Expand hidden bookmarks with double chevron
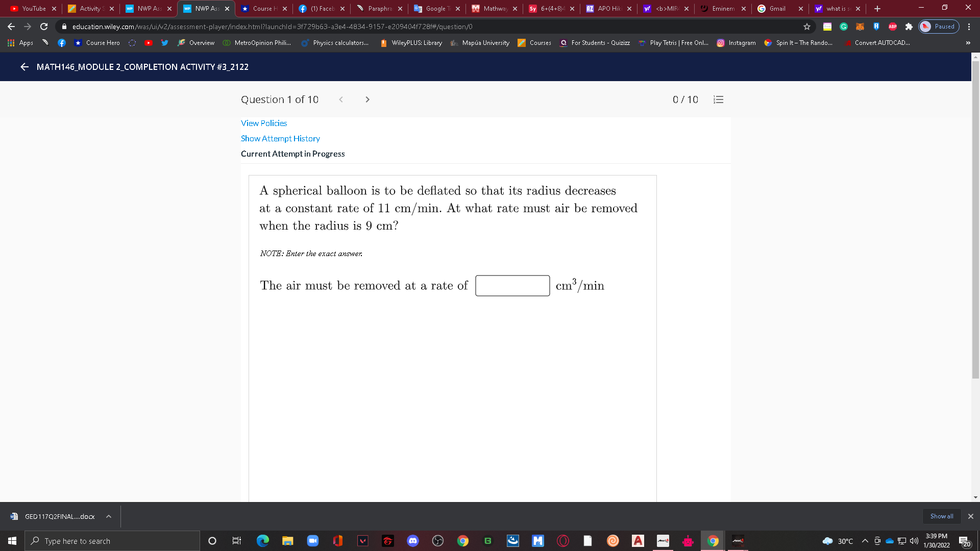The image size is (980, 551). [x=968, y=43]
